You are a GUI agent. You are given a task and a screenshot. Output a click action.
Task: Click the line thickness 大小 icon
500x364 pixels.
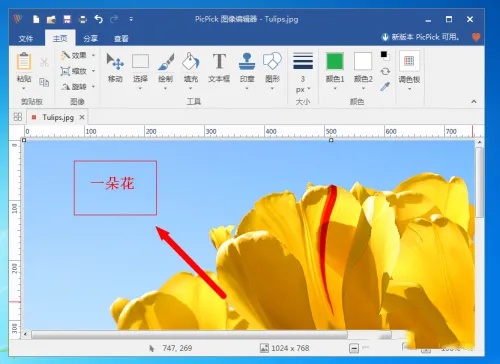[x=303, y=61]
